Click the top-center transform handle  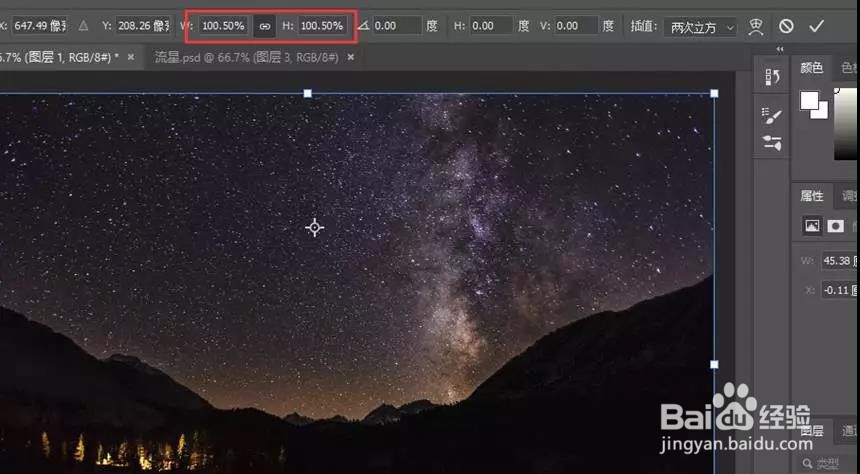[x=308, y=94]
